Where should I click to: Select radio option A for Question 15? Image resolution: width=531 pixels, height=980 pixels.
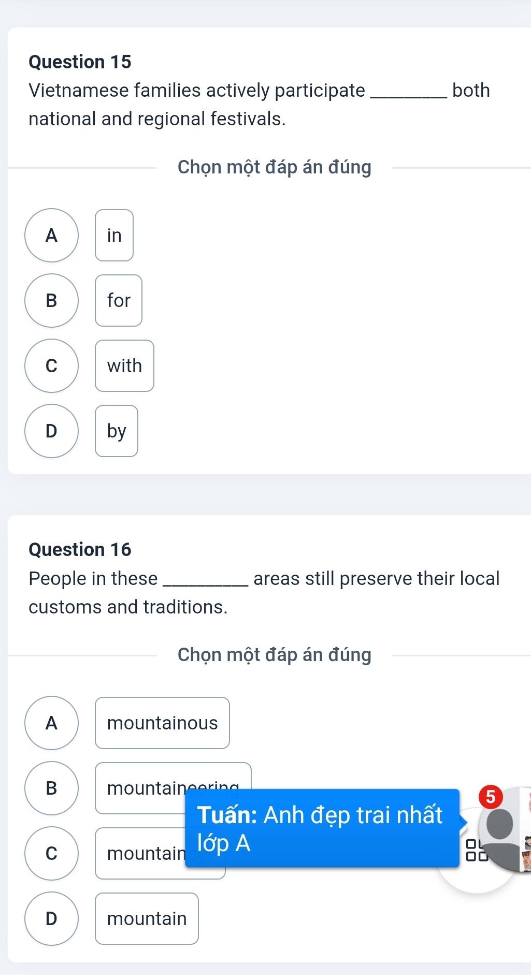(51, 235)
